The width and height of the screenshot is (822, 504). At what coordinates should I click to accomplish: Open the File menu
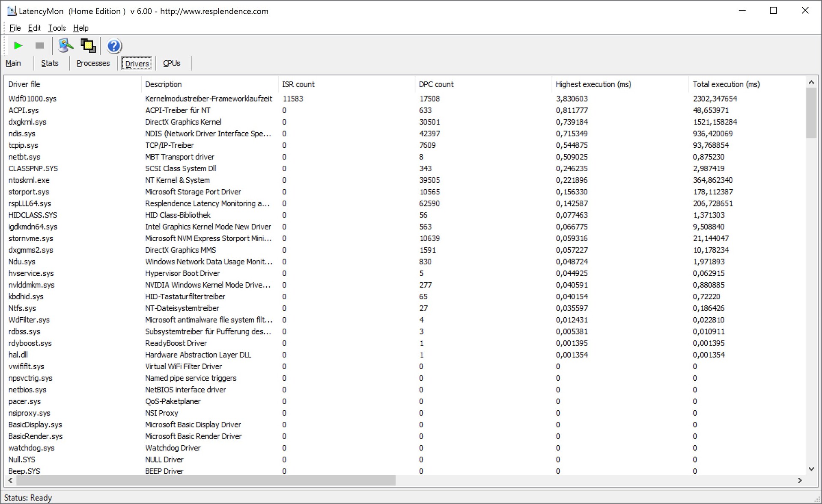pyautogui.click(x=15, y=28)
